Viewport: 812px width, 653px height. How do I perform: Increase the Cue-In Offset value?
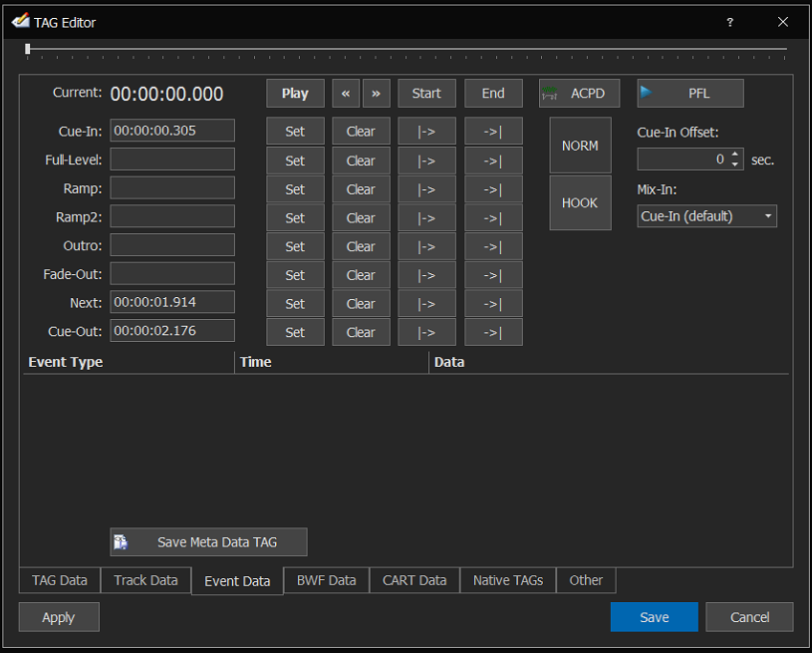point(736,155)
